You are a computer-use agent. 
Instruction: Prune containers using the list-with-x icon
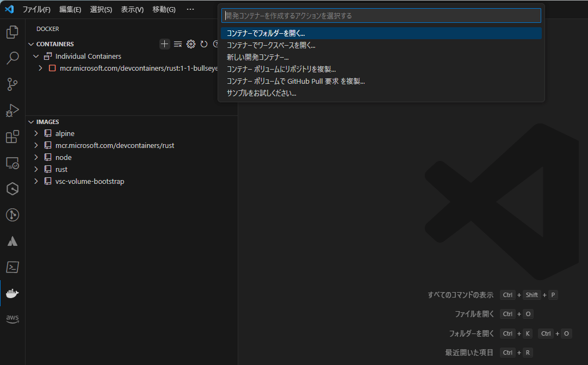(178, 44)
